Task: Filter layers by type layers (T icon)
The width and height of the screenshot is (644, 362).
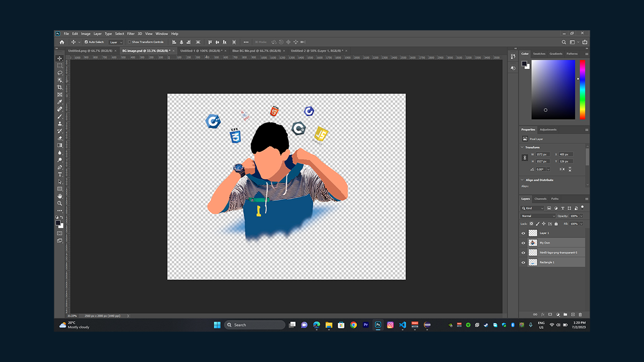Action: click(562, 208)
